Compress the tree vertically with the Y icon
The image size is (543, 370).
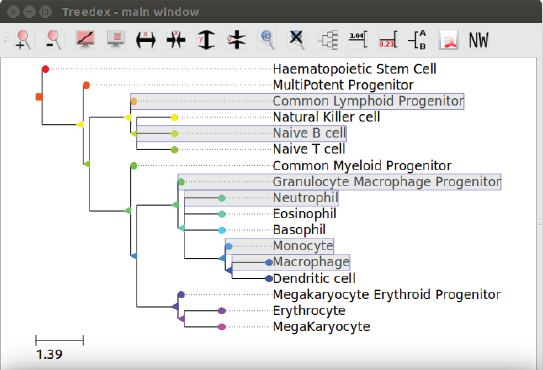coord(237,39)
